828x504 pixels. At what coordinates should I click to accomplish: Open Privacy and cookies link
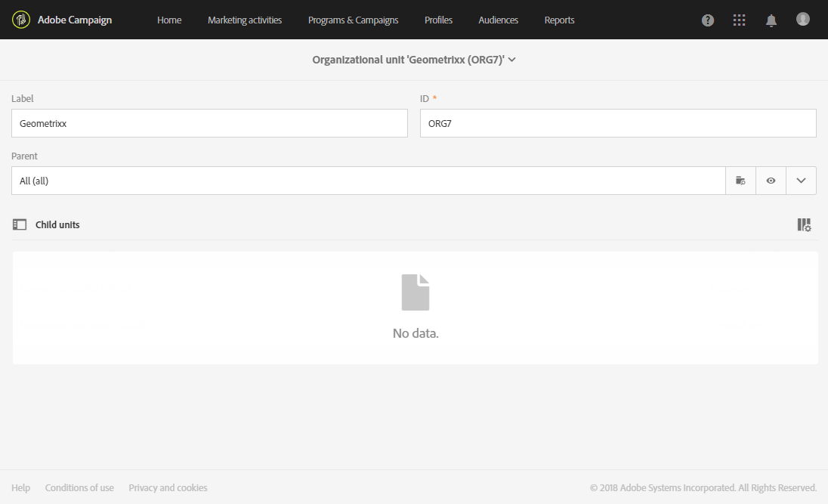point(168,487)
